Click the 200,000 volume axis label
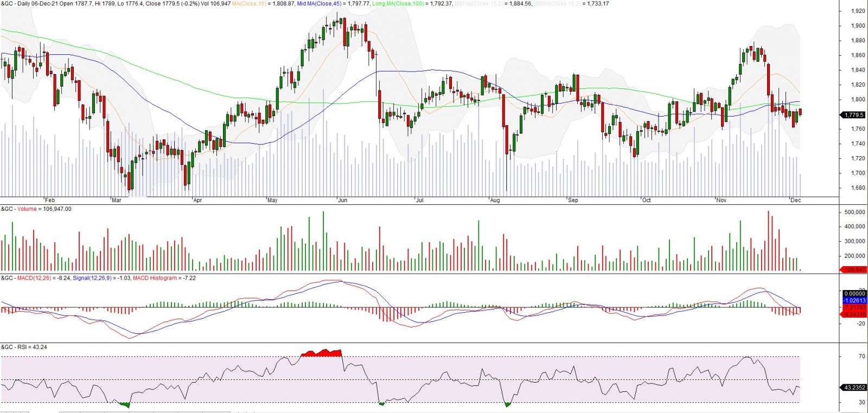Viewport: 868px width, 413px height. (x=854, y=256)
